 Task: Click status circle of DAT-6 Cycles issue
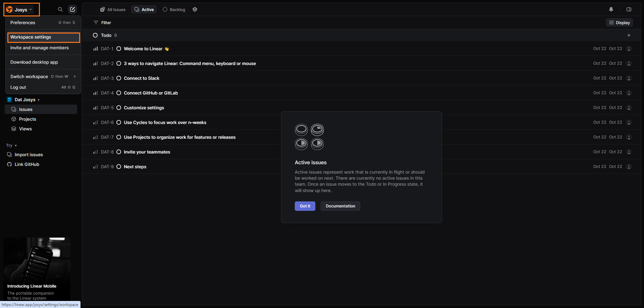tap(119, 122)
